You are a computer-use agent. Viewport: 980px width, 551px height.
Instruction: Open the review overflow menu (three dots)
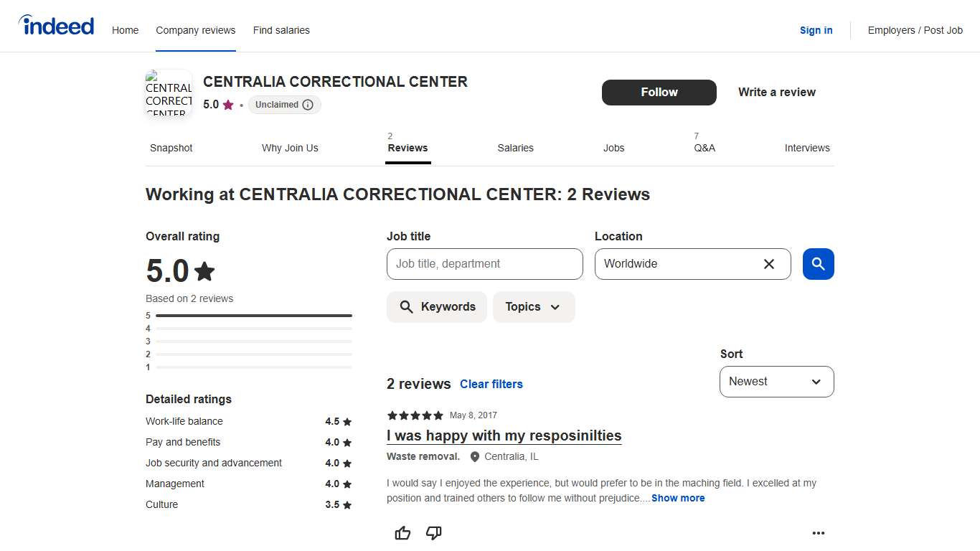click(x=819, y=533)
